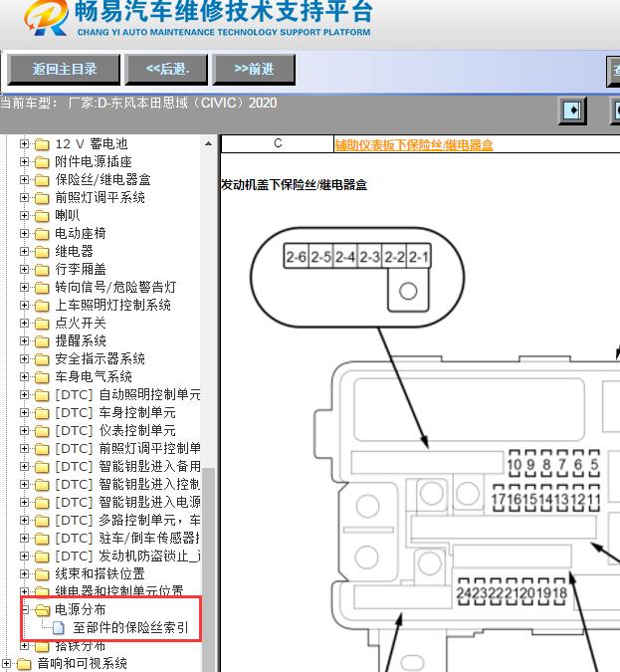The height and width of the screenshot is (672, 620).
Task: Click the 返回主目录 button
Action: tap(64, 69)
